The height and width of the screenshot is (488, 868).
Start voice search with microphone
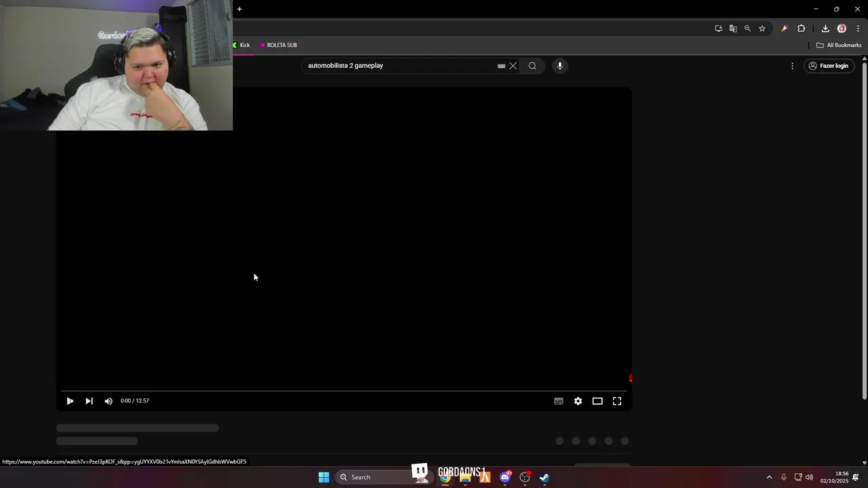pyautogui.click(x=559, y=66)
